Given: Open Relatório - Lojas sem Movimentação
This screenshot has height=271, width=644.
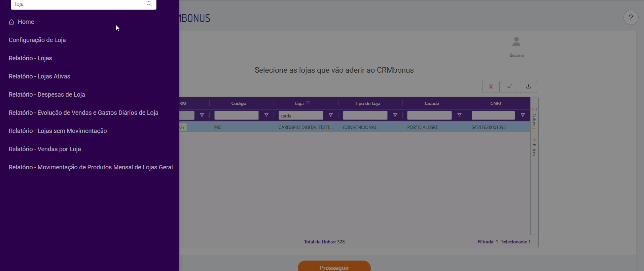Looking at the screenshot, I should (58, 131).
